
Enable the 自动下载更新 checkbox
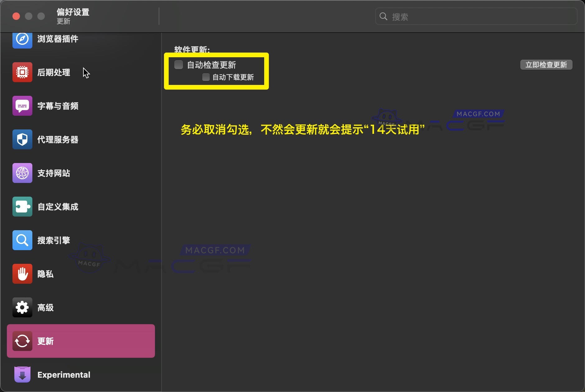[206, 77]
